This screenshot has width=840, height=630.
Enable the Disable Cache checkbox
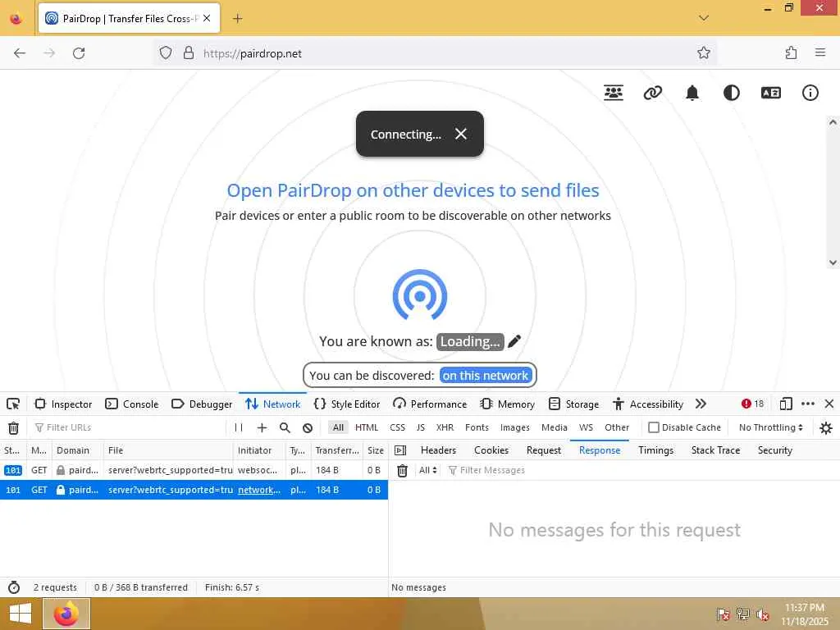pyautogui.click(x=654, y=427)
